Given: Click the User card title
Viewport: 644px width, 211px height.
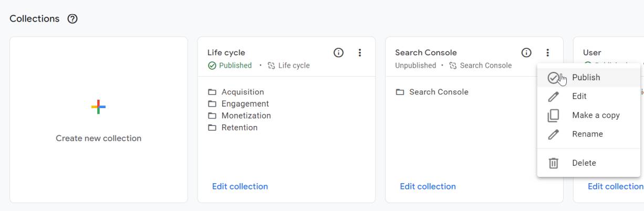Looking at the screenshot, I should (x=592, y=52).
